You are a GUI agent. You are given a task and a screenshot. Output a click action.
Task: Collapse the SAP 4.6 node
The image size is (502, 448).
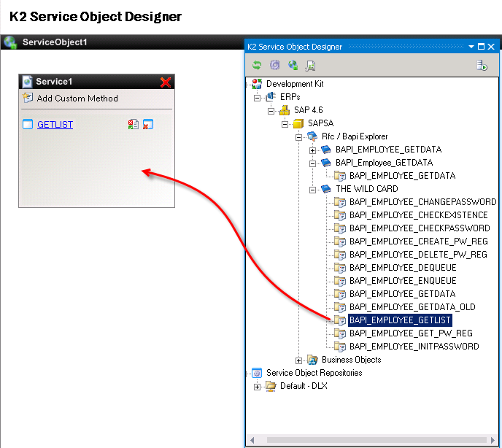[x=271, y=111]
